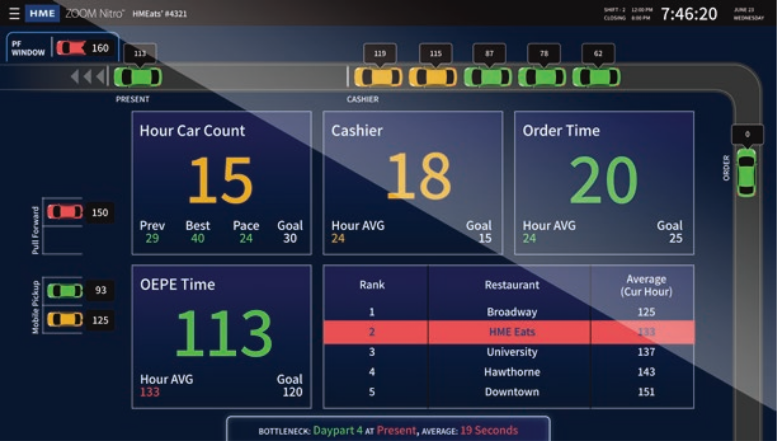Select the yellow car labeled 119

pyautogui.click(x=378, y=77)
